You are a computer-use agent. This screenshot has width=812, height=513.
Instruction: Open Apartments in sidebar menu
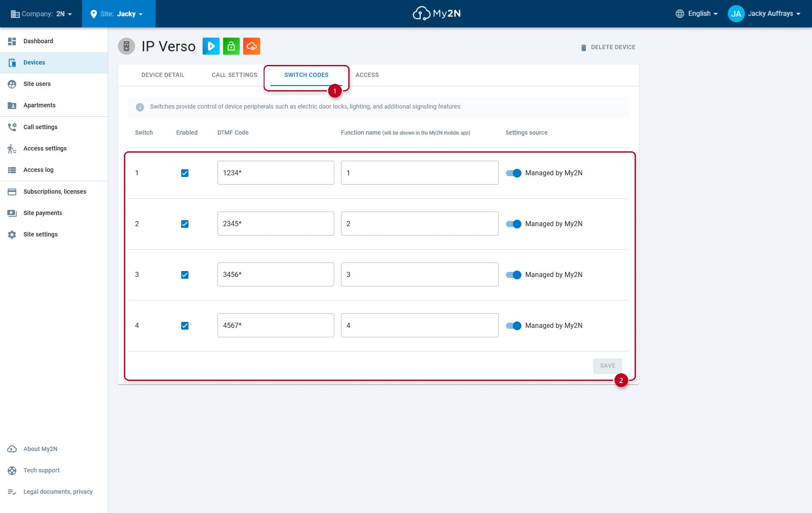pyautogui.click(x=54, y=105)
